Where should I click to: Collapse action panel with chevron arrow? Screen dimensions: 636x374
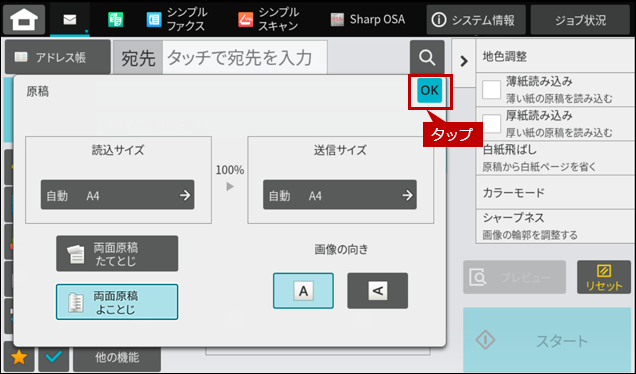coord(464,61)
